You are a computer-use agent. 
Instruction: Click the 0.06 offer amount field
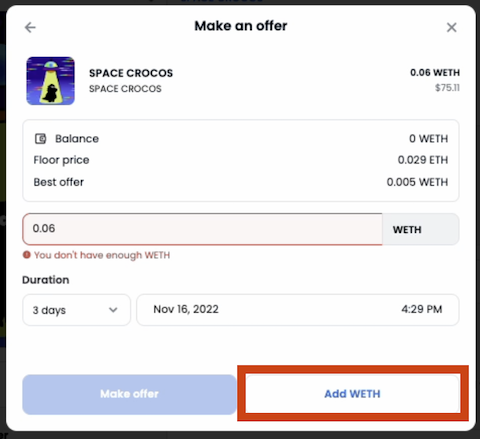point(202,229)
